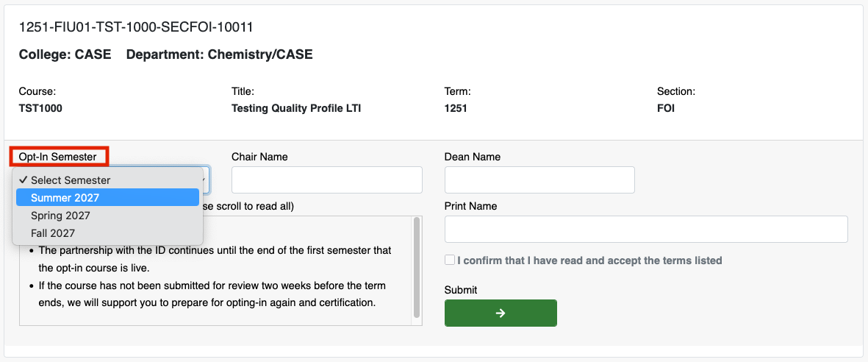
Task: Tick the terms confirmation checkbox
Action: tap(450, 260)
